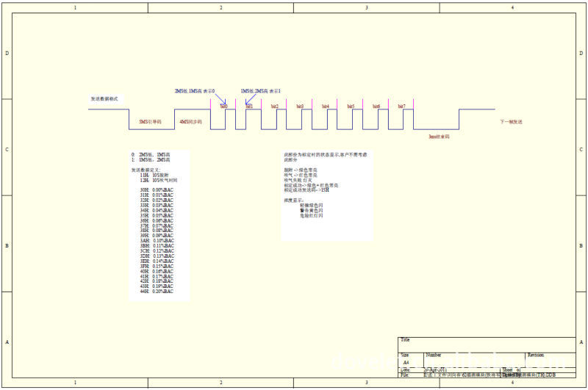Click the bit4 pulse label
588x390 pixels.
(x=326, y=106)
